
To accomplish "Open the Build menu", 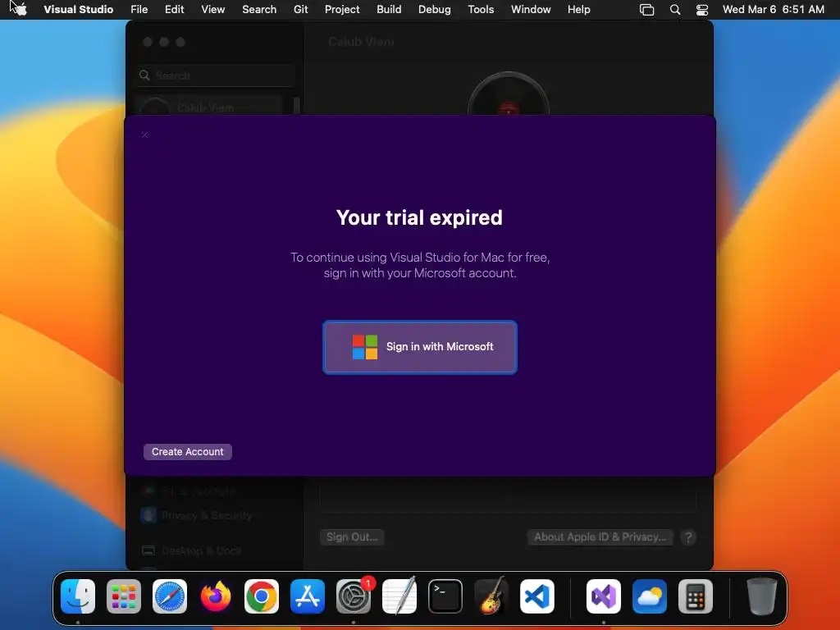I will coord(389,9).
